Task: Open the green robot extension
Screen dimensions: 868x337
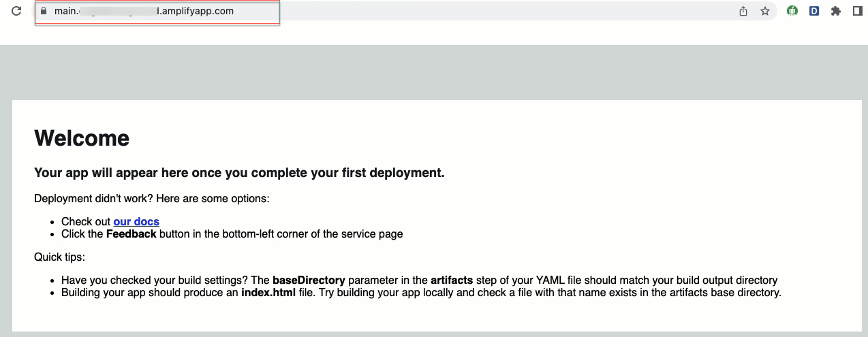Action: pos(792,11)
